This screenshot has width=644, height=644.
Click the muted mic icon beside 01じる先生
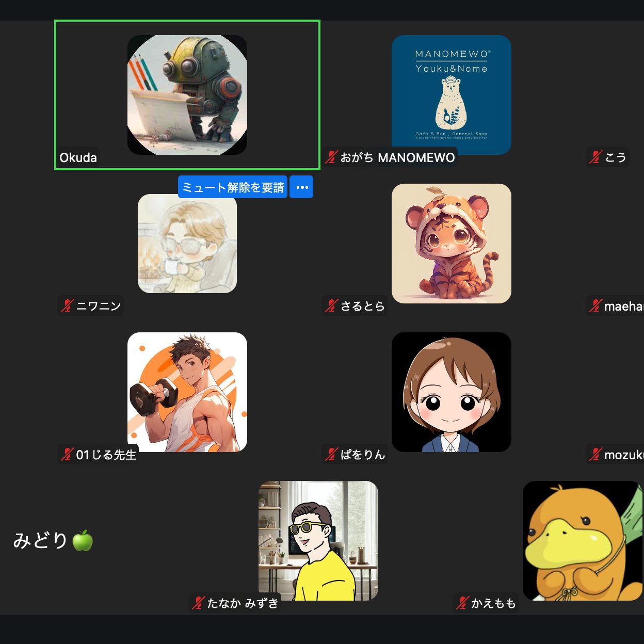coord(67,454)
